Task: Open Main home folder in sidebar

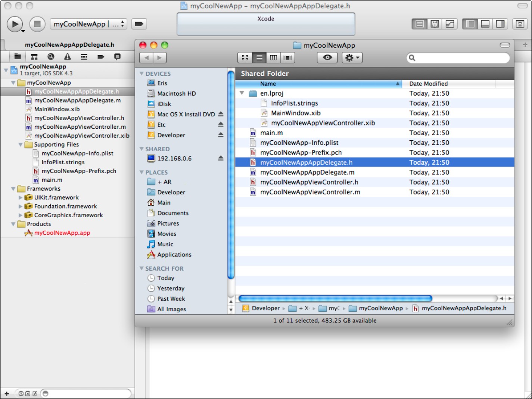Action: click(164, 203)
